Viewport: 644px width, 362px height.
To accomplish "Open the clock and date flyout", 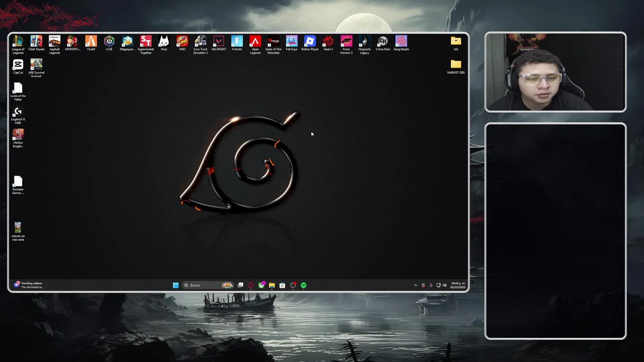I will [458, 285].
